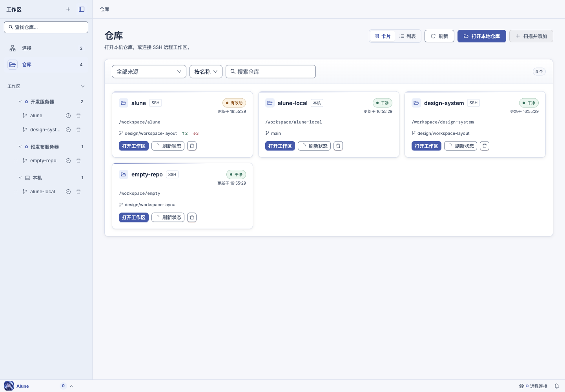Select 仓库 in the sidebar navigation
565x392 pixels.
[x=46, y=65]
